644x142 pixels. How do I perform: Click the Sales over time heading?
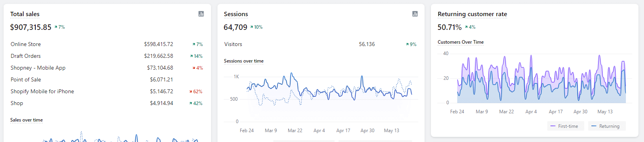click(26, 120)
